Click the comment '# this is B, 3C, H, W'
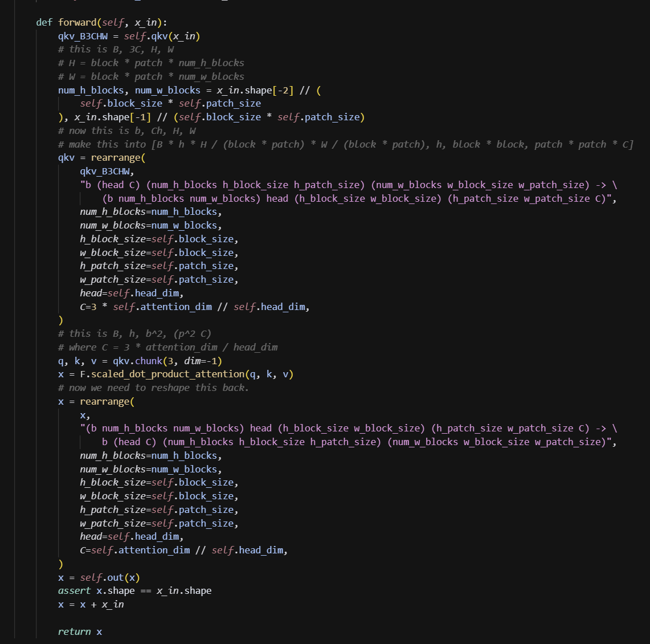 pyautogui.click(x=116, y=50)
